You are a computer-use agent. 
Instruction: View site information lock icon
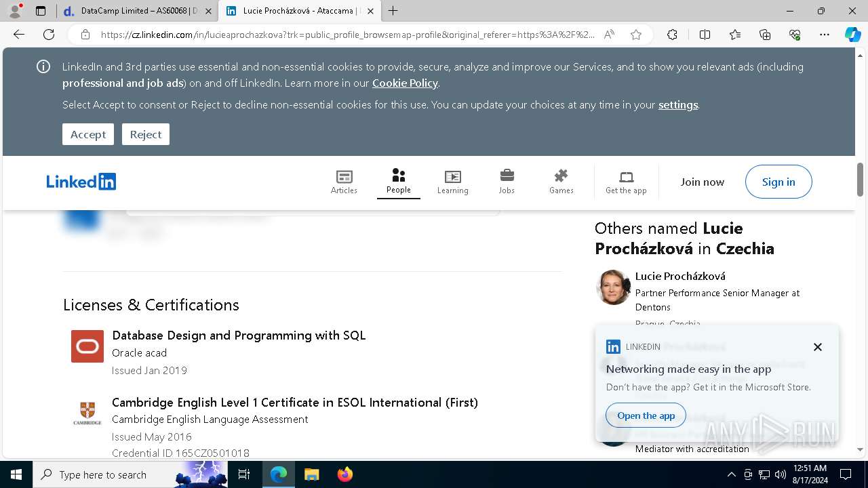[85, 35]
